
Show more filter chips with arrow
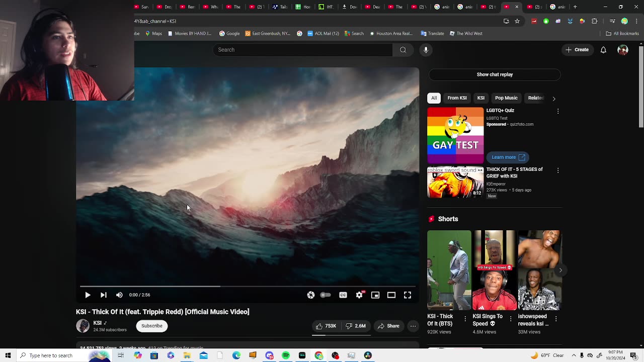pos(554,99)
